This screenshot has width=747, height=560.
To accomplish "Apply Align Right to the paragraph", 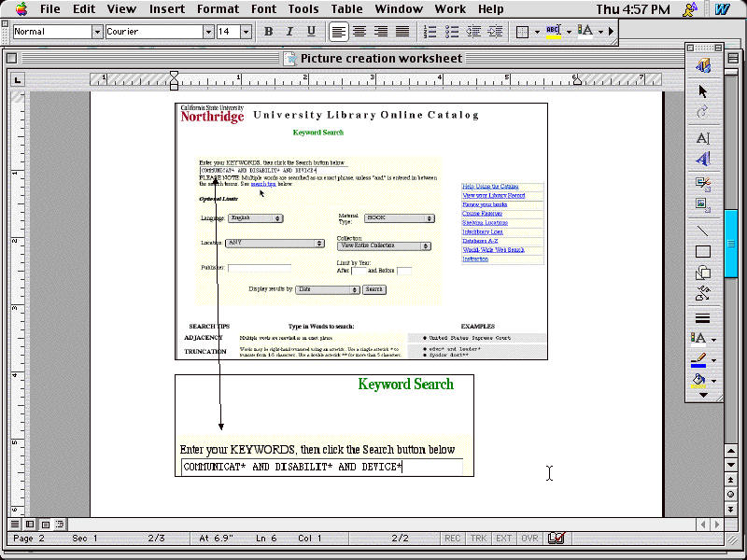I will pos(381,32).
